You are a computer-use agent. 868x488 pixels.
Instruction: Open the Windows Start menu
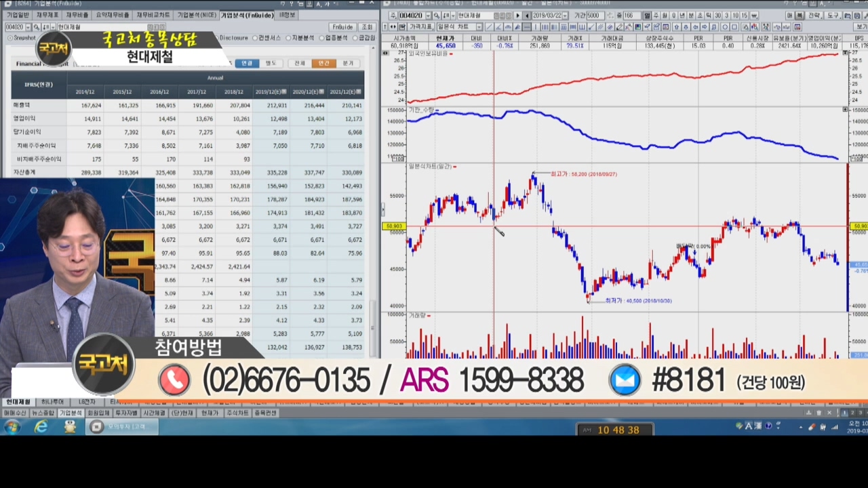[12, 427]
